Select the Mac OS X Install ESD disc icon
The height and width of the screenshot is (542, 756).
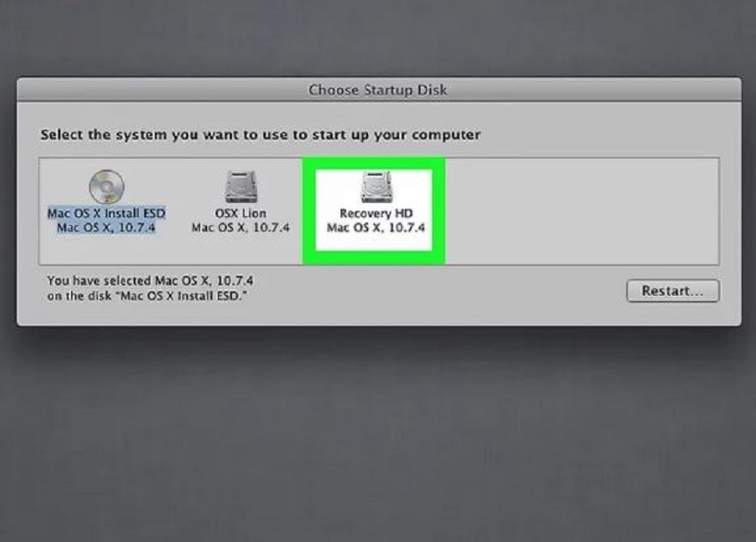[x=107, y=186]
